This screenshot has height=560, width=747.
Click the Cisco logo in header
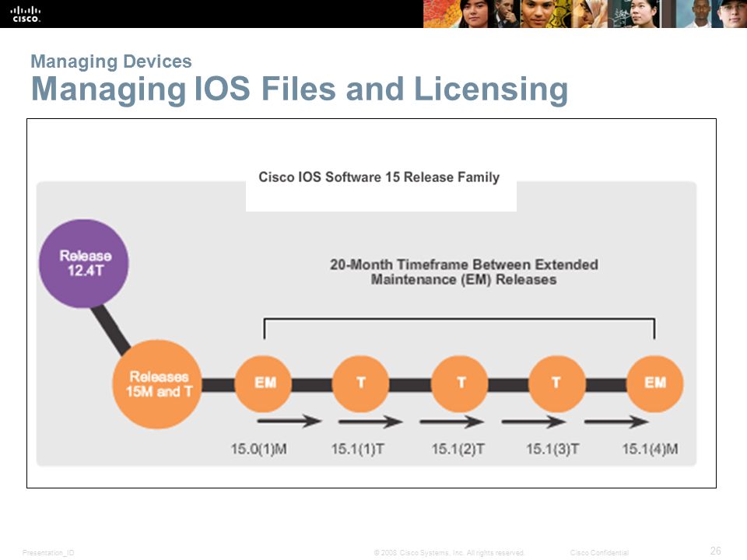click(26, 14)
